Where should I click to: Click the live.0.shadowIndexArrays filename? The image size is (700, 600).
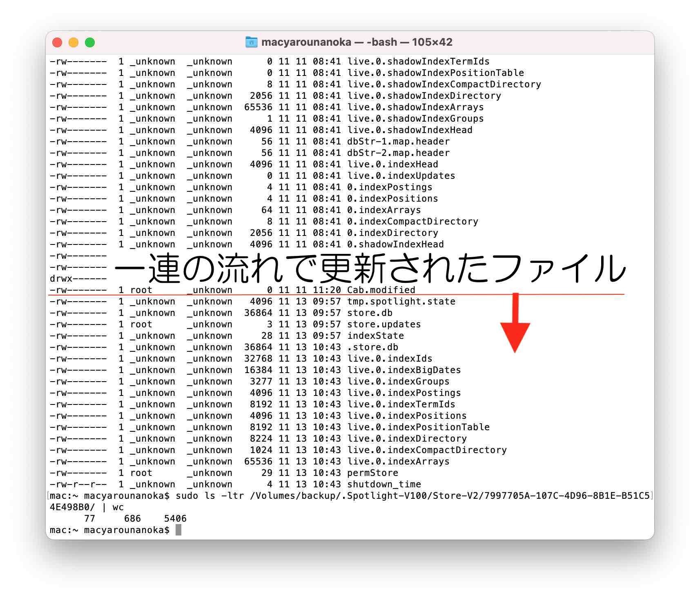tap(415, 107)
